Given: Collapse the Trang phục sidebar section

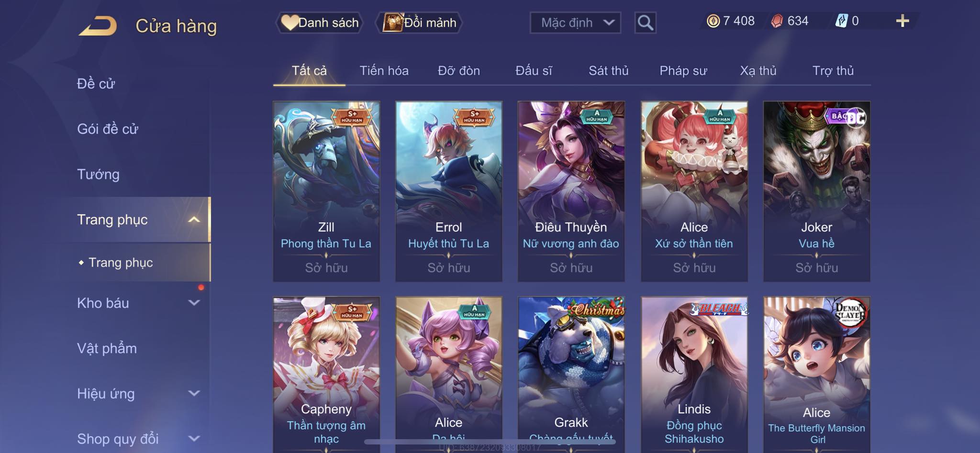Looking at the screenshot, I should click(x=194, y=220).
